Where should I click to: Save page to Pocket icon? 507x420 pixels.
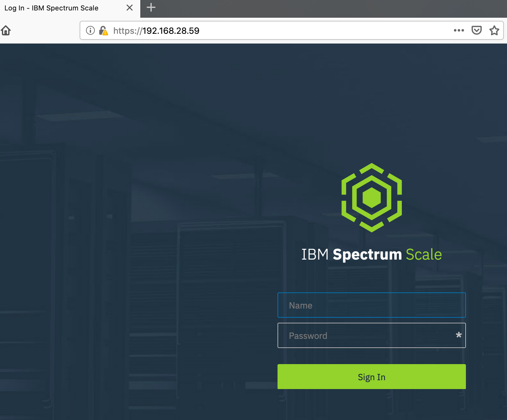[x=476, y=31]
